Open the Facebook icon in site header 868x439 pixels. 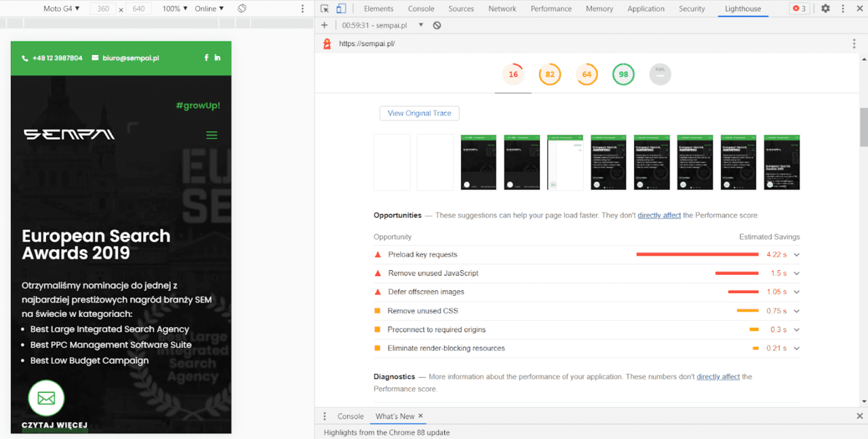[x=206, y=58]
